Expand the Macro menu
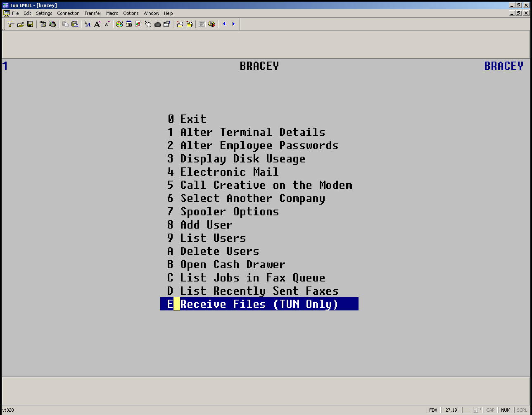The image size is (532, 415). click(112, 13)
